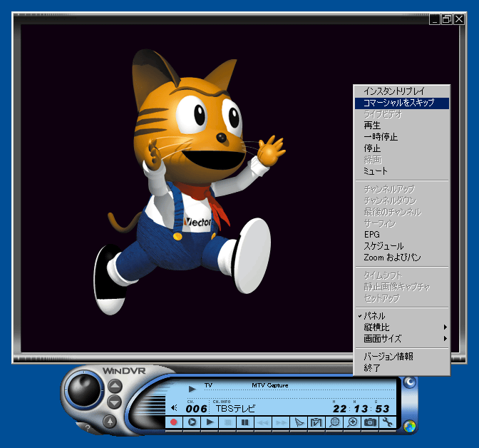
Task: Select ミュート in the context menu
Action: coord(402,171)
